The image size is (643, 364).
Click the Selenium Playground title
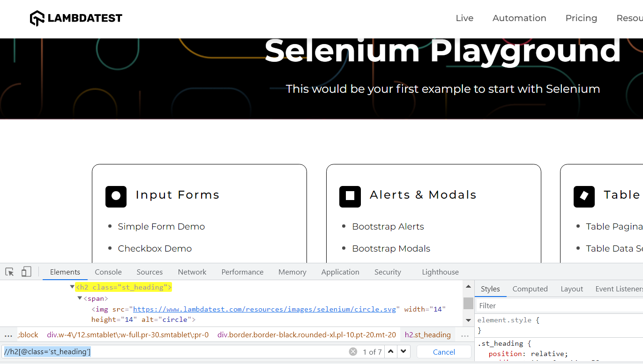click(x=443, y=51)
